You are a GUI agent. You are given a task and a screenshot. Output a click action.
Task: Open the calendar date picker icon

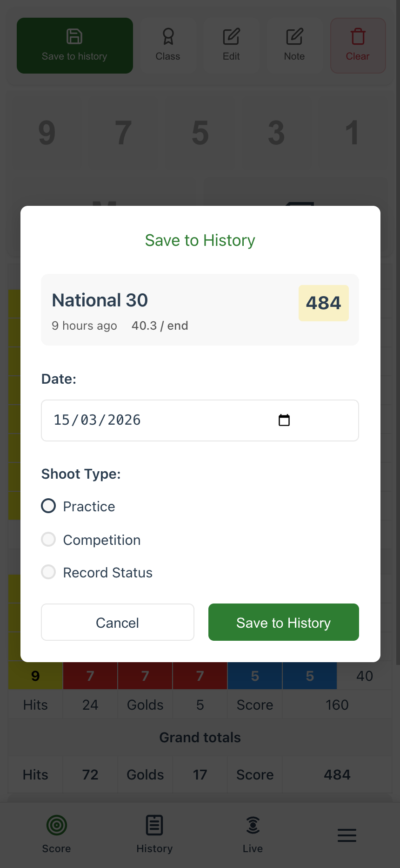(x=284, y=420)
